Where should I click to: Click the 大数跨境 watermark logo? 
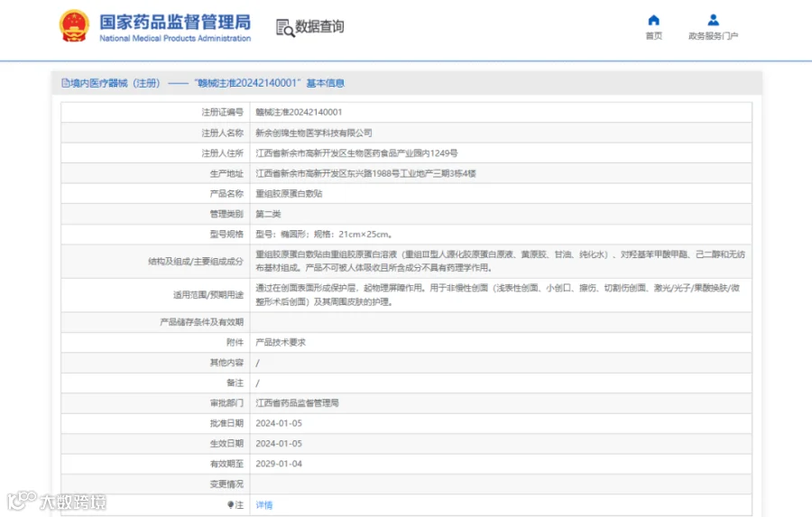click(x=57, y=501)
